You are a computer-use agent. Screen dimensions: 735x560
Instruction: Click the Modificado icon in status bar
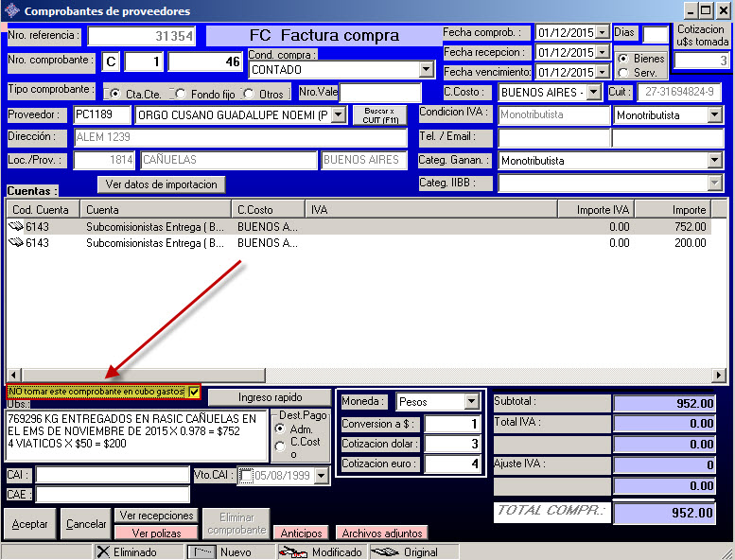[x=291, y=551]
